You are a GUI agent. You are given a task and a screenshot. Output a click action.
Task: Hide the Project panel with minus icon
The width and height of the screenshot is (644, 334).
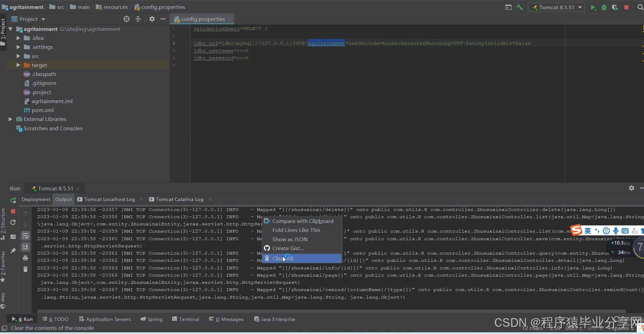(x=163, y=19)
